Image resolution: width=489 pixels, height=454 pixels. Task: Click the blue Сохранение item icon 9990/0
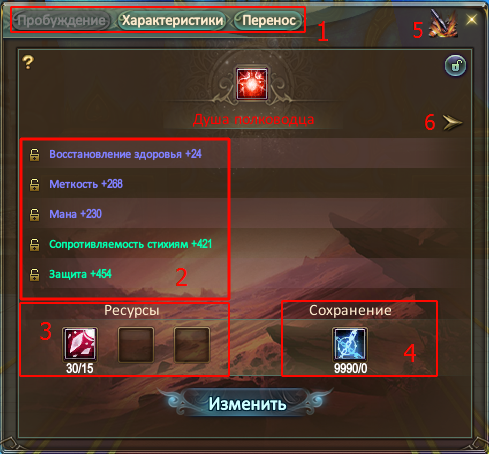[350, 344]
